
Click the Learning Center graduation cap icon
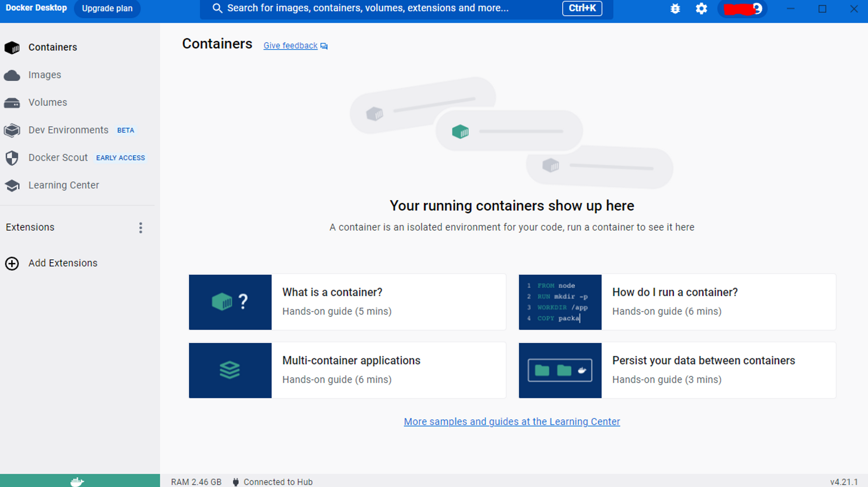click(x=12, y=186)
